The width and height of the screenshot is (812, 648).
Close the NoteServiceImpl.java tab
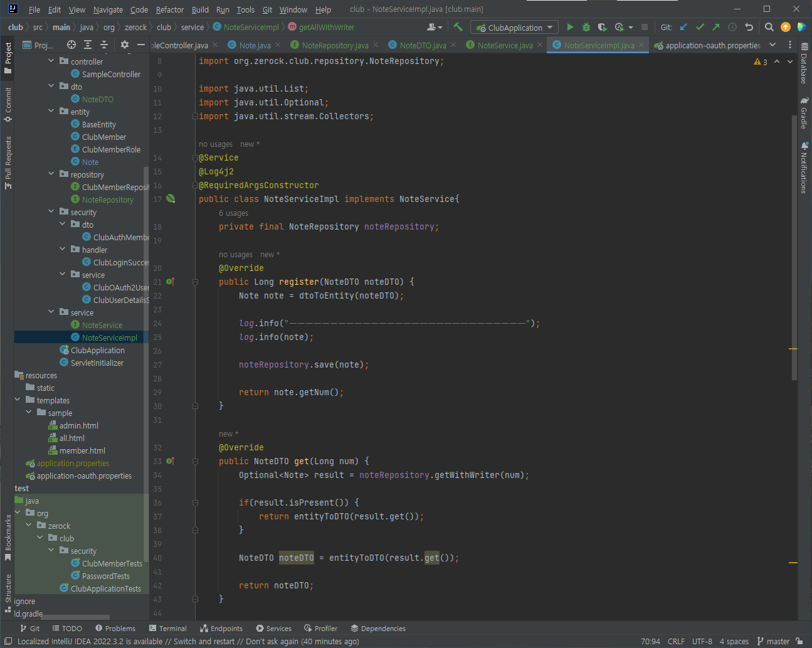(x=641, y=45)
